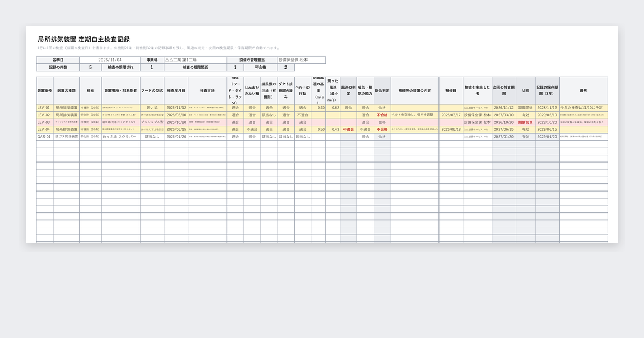Select the LEV-03 device number cell
644x338 pixels.
[x=45, y=122]
